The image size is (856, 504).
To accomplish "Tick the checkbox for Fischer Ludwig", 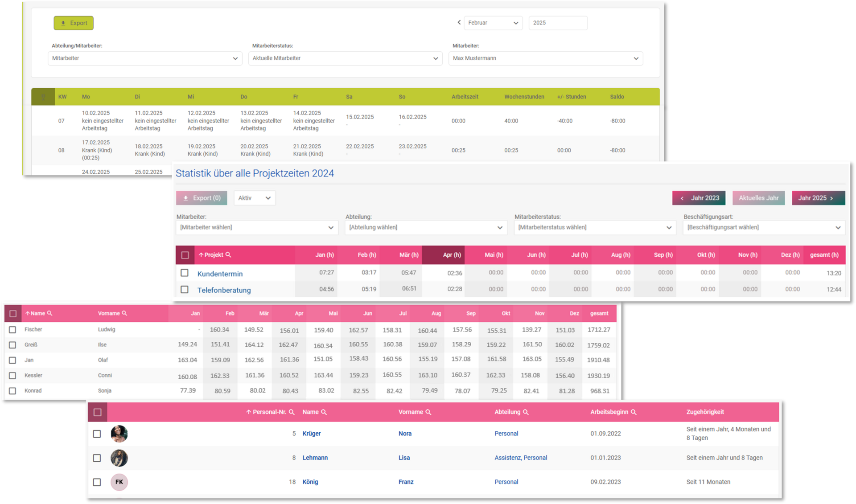I will pyautogui.click(x=12, y=330).
